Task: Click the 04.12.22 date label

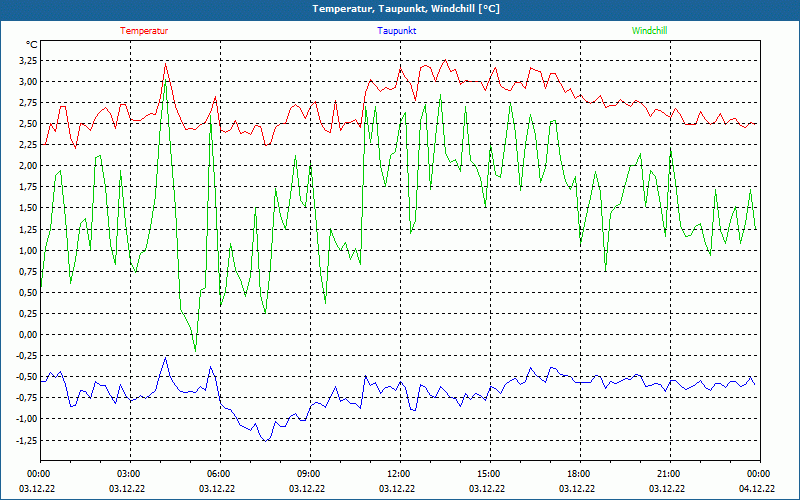Action: click(757, 488)
